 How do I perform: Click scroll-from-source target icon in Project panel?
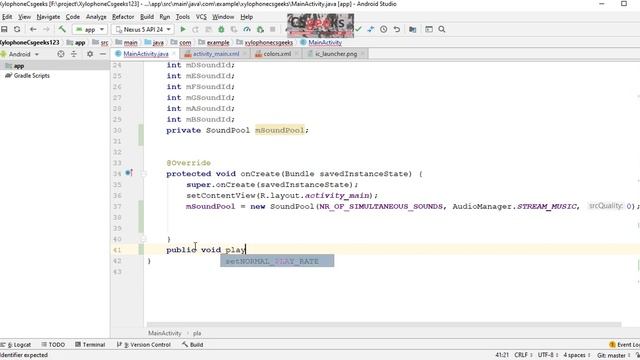[x=61, y=54]
